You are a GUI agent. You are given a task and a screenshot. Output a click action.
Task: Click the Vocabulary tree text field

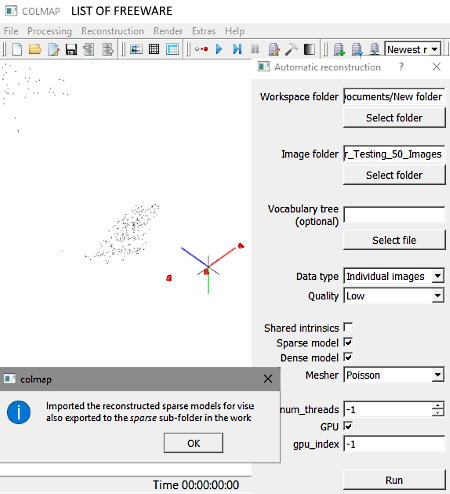[x=394, y=215]
